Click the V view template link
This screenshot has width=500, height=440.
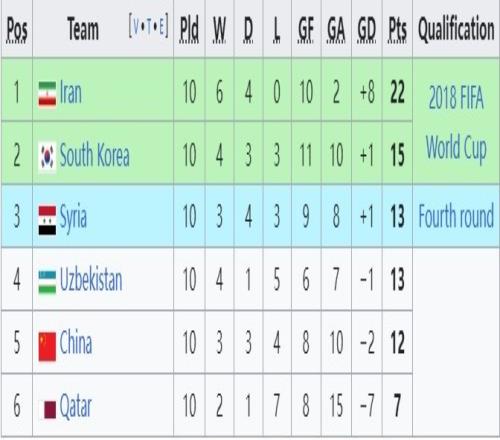[x=136, y=27]
